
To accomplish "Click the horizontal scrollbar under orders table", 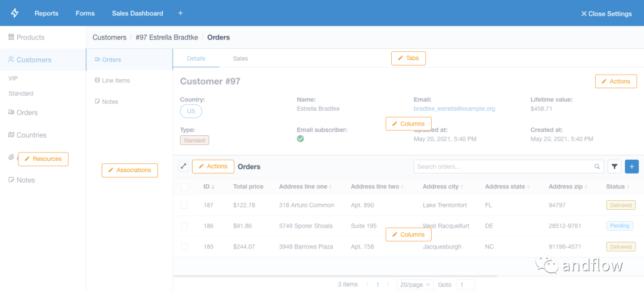I will click(334, 276).
